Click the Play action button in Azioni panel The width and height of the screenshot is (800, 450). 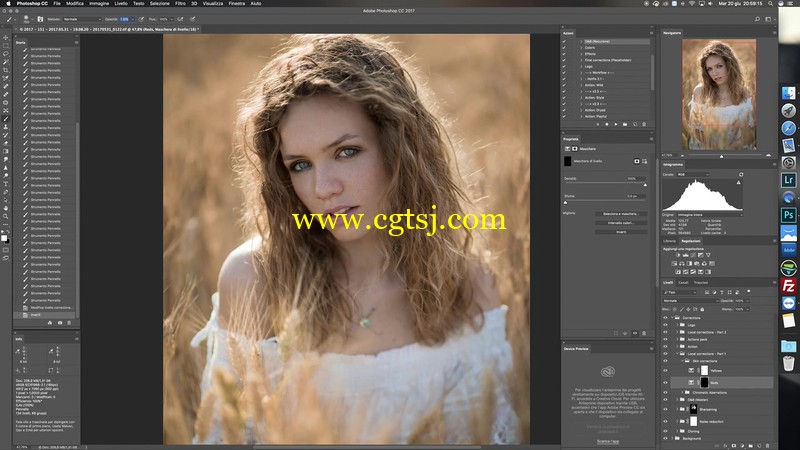616,124
